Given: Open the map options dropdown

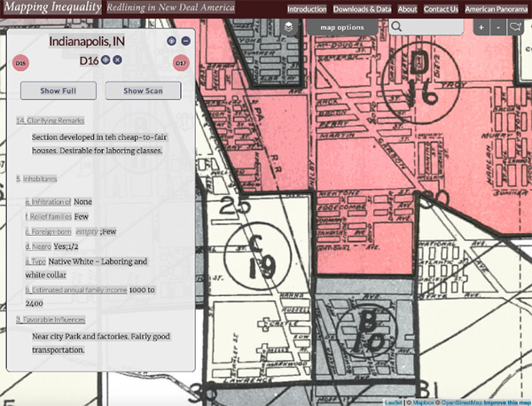Looking at the screenshot, I should tap(342, 27).
